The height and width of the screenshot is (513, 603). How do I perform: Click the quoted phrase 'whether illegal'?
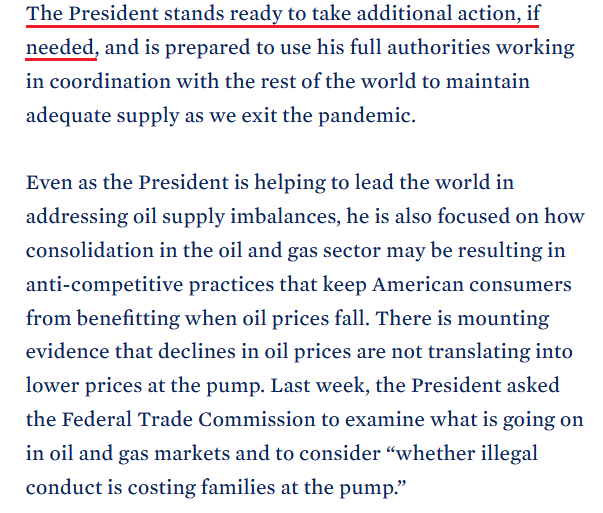coord(467,454)
